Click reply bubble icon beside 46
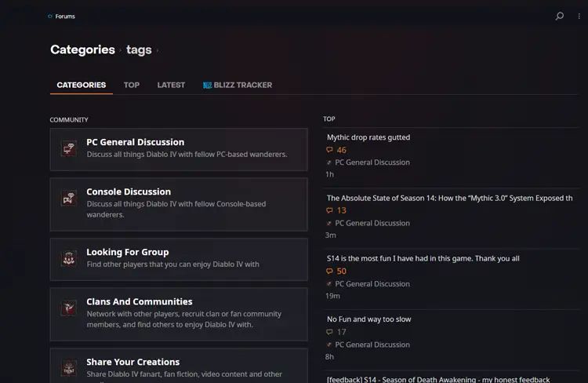Viewport: 588px width, 383px height. click(x=329, y=150)
